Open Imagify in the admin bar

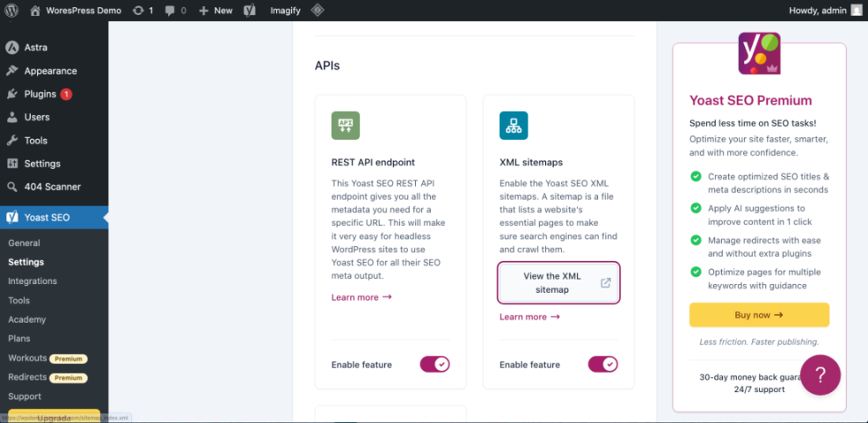point(285,11)
